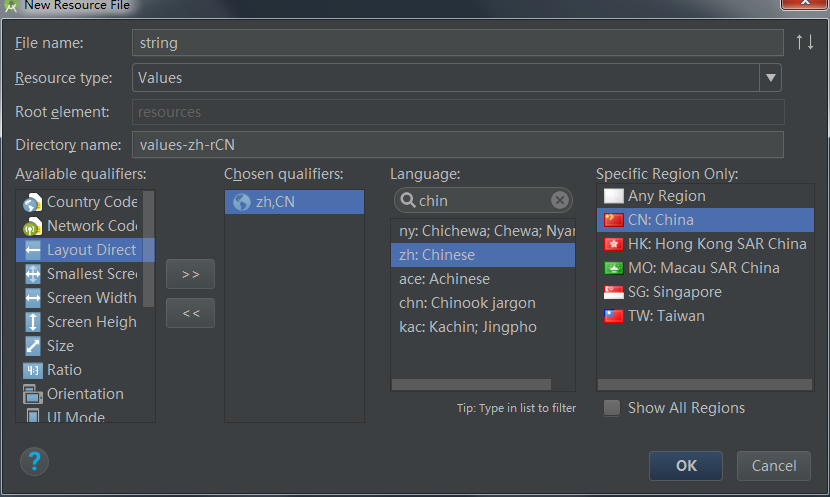
Task: Select 'ace: Achinese' language
Action: tap(483, 279)
